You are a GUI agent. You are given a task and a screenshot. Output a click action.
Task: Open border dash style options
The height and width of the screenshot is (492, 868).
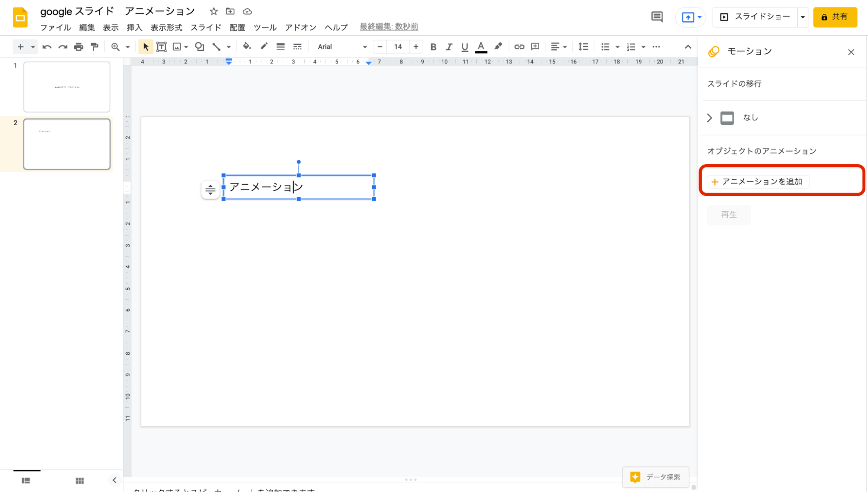pos(297,47)
